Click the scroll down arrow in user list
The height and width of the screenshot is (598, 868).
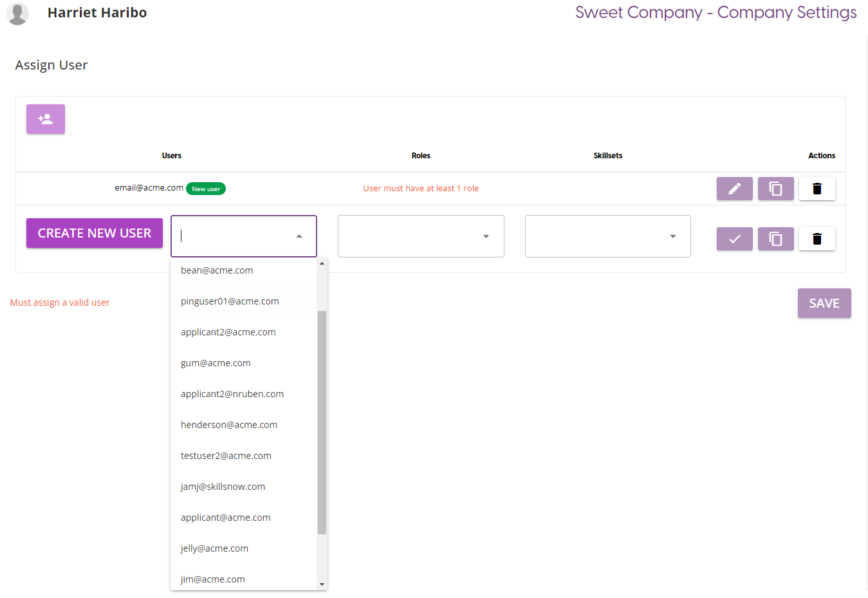(x=322, y=584)
